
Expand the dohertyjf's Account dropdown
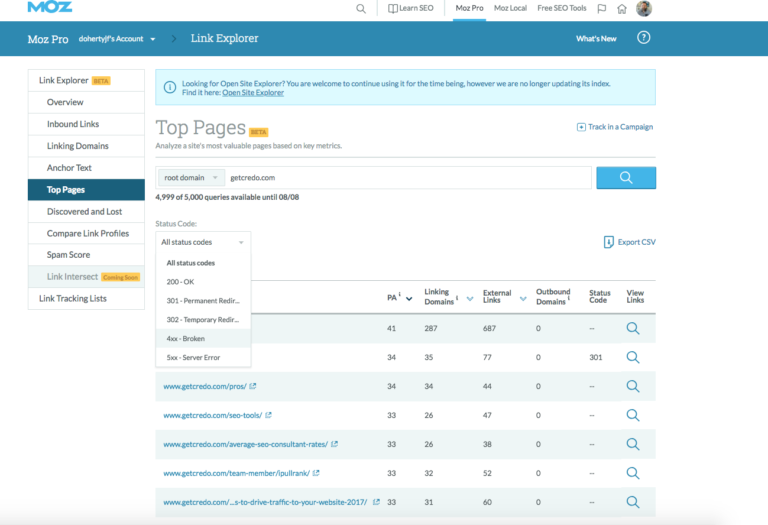pyautogui.click(x=153, y=39)
